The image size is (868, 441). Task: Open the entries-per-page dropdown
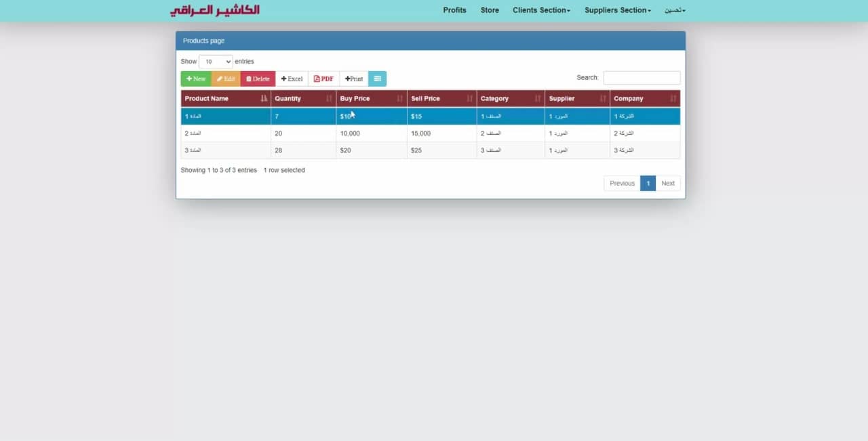tap(216, 62)
